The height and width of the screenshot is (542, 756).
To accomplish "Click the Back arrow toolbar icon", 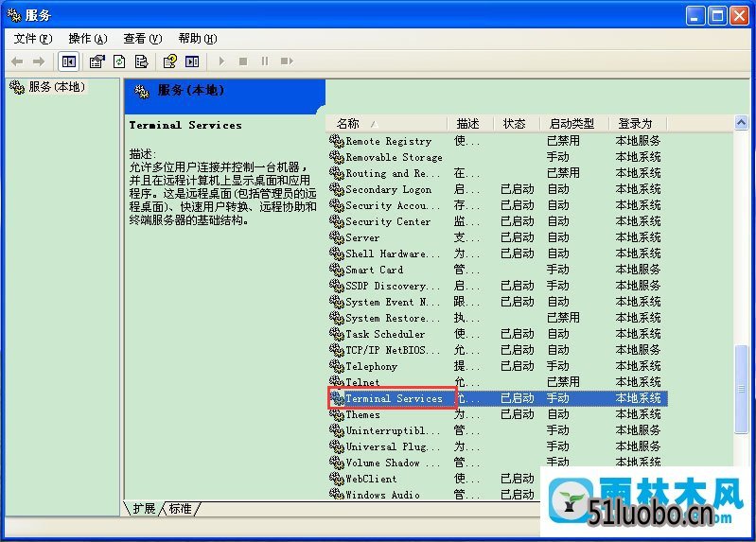I will pyautogui.click(x=17, y=61).
